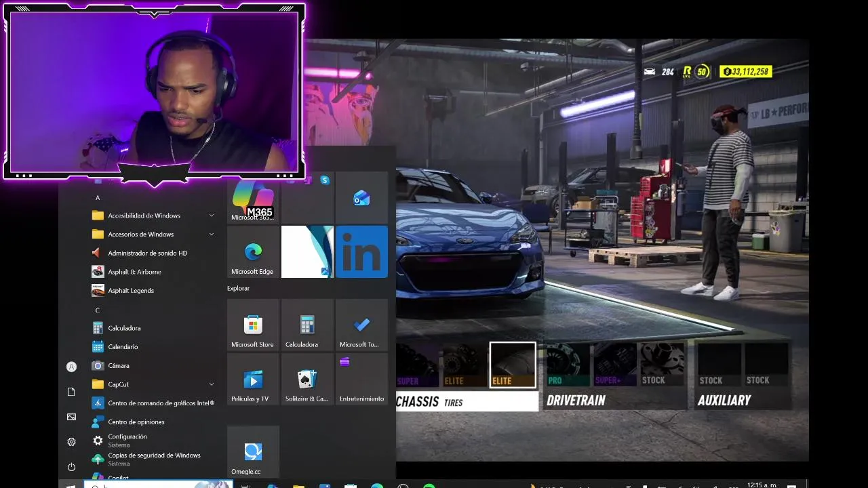Click the webcam overlay in the corner
868x488 pixels.
[x=155, y=94]
